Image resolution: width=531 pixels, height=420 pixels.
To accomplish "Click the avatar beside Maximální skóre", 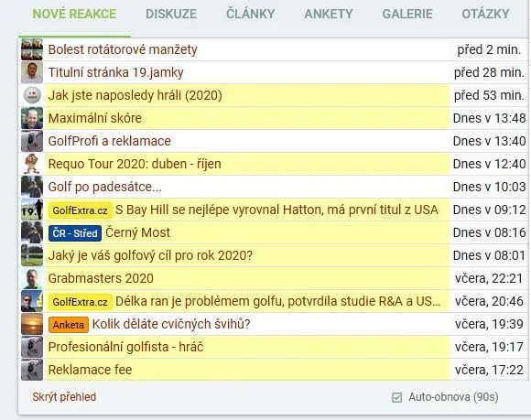I will click(x=32, y=118).
